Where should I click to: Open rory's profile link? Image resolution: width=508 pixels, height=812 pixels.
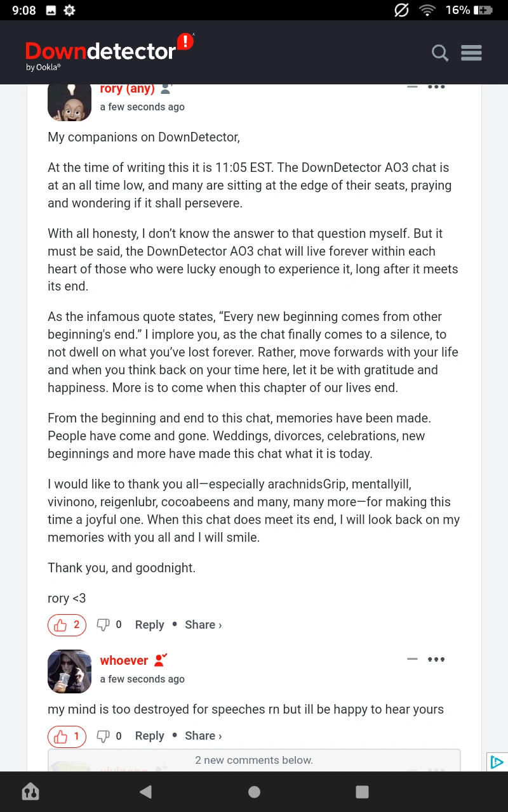126,89
